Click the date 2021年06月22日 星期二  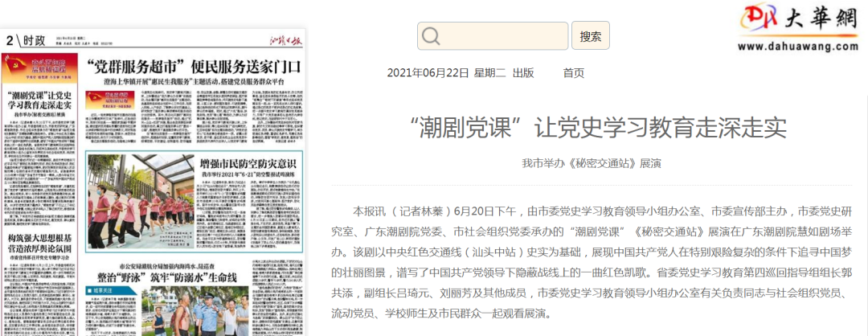click(446, 73)
